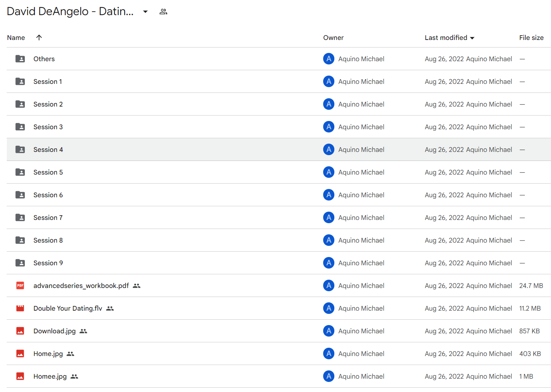Select the Session 5 folder name
The width and height of the screenshot is (551, 392).
click(48, 172)
